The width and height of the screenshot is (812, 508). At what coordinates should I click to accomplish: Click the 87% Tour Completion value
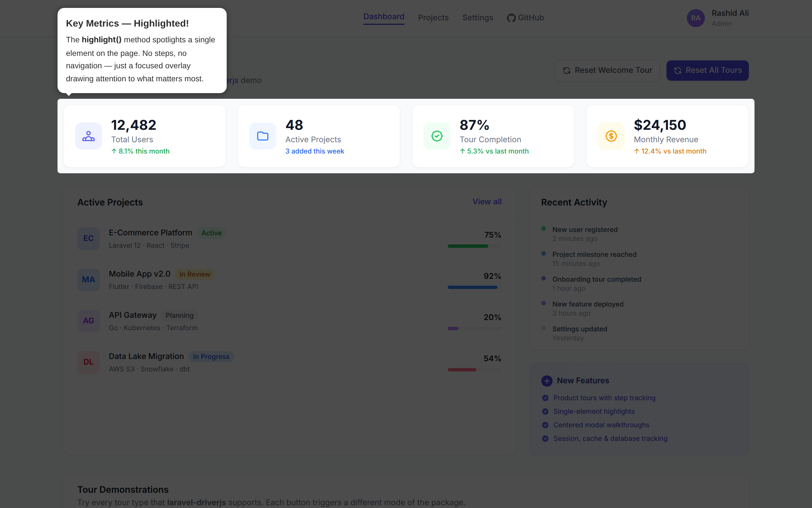[x=475, y=125]
